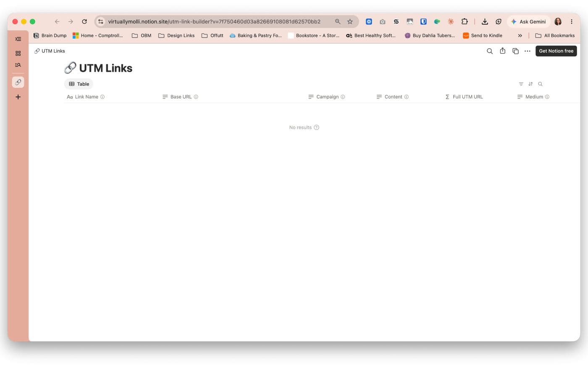Open the search list icon in sidebar
588x368 pixels.
[x=18, y=65]
